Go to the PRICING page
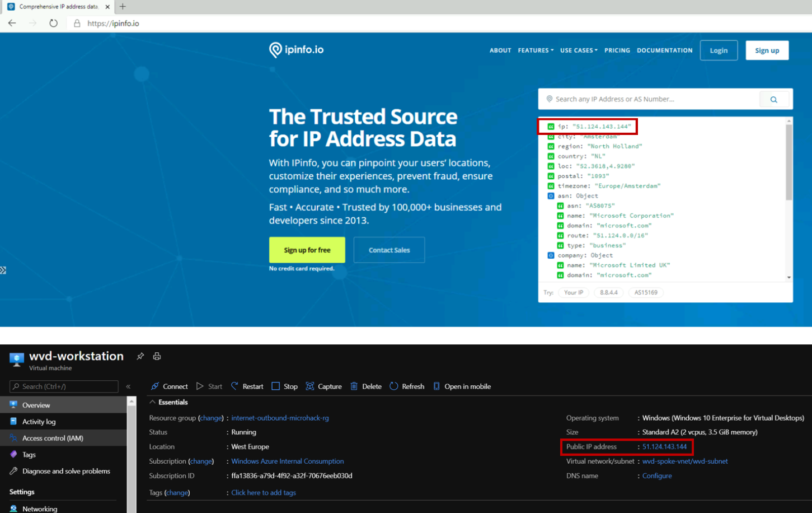 617,50
